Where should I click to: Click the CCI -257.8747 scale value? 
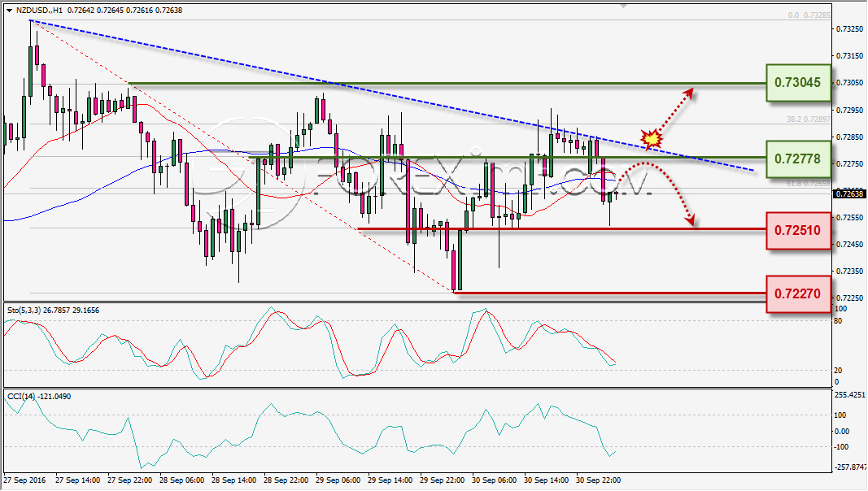coord(849,467)
